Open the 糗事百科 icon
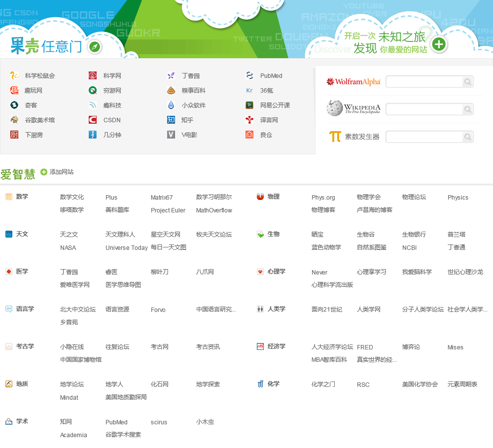Viewport: 493px width, 448px height. click(x=171, y=90)
